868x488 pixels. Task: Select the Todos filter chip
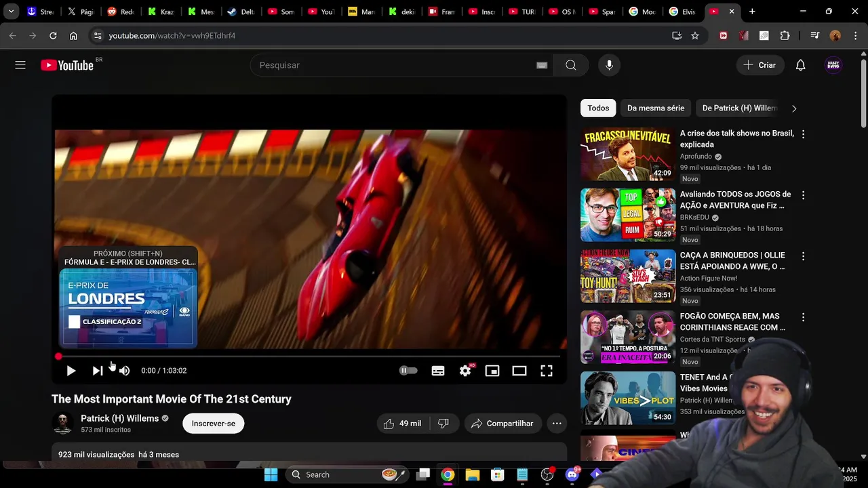coord(598,108)
